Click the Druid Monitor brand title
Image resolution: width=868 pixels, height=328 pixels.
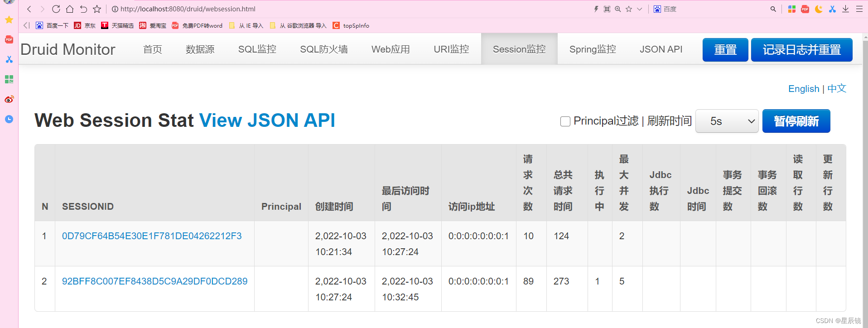[x=68, y=49]
